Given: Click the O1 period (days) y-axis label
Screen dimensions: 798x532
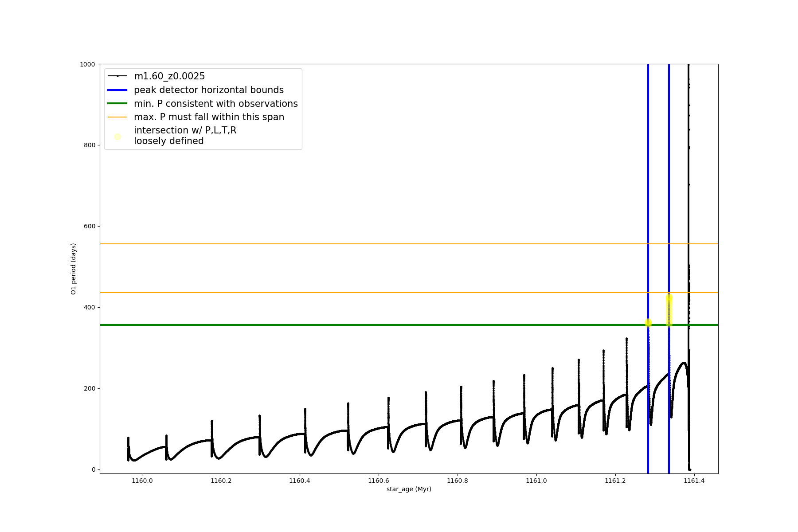Looking at the screenshot, I should point(74,269).
